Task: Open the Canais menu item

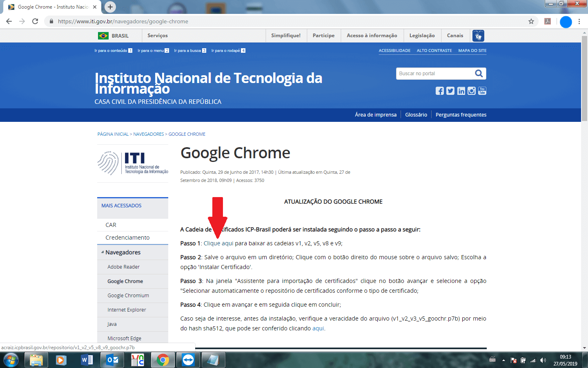Action: [x=455, y=36]
